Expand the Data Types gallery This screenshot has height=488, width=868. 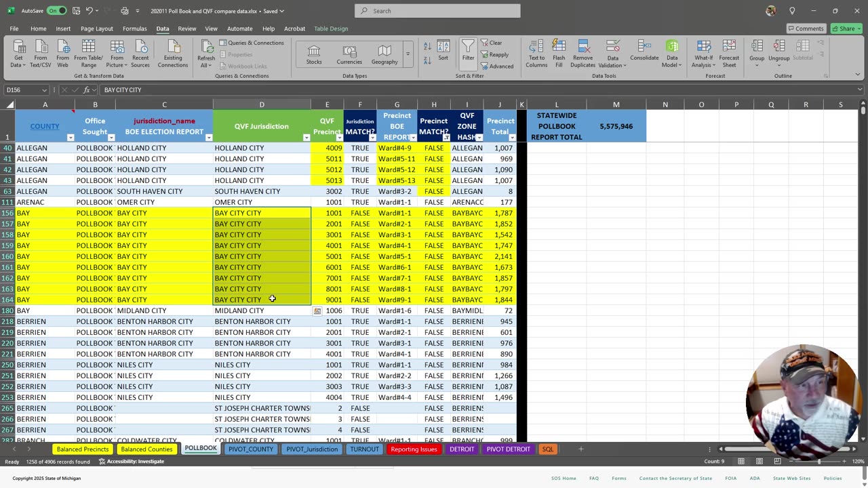point(408,55)
